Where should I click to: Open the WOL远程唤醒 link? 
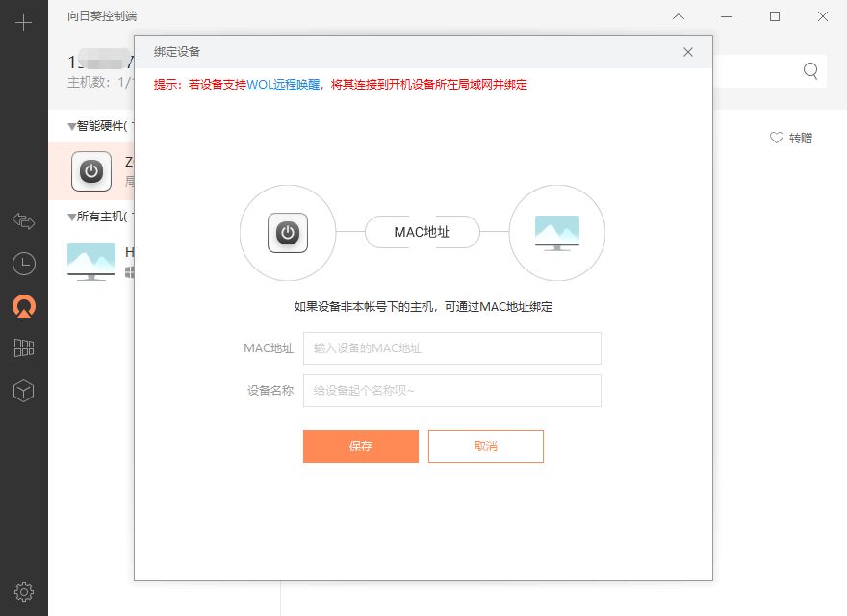point(283,85)
